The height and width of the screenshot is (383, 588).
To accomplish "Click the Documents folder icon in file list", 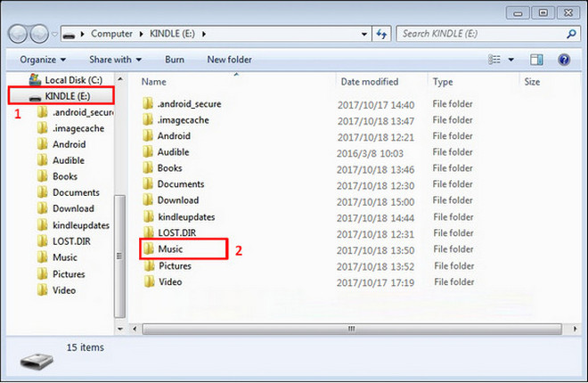I will point(148,184).
